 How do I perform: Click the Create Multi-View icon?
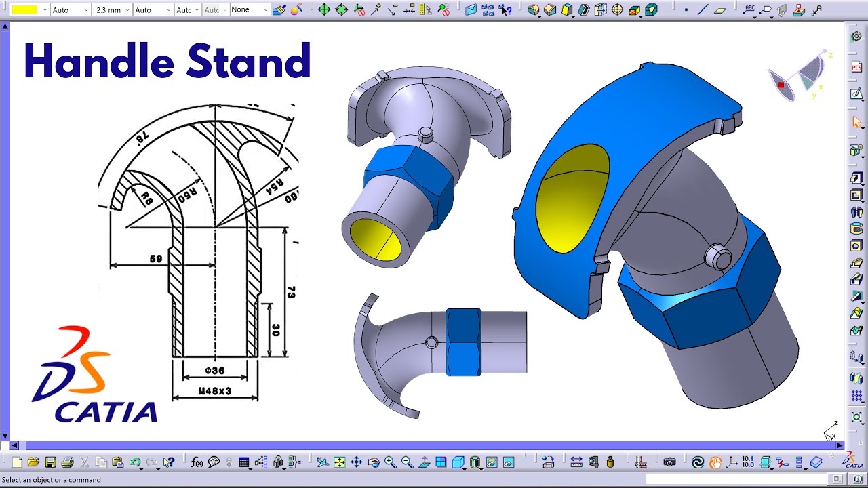[x=441, y=462]
